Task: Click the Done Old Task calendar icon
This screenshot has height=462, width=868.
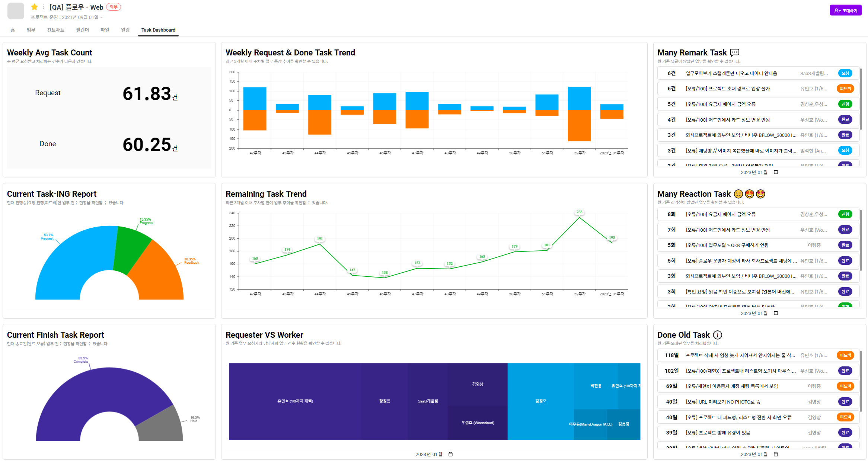Action: [x=776, y=454]
